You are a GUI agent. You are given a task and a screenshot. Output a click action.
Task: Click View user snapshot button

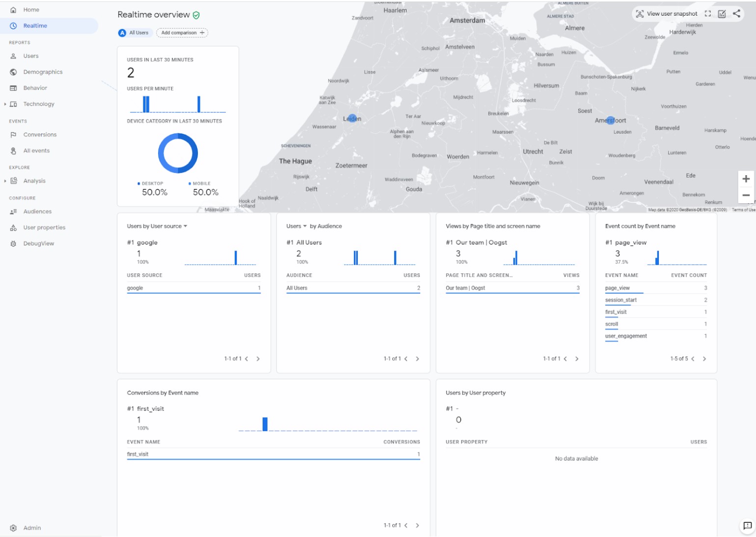pyautogui.click(x=666, y=14)
